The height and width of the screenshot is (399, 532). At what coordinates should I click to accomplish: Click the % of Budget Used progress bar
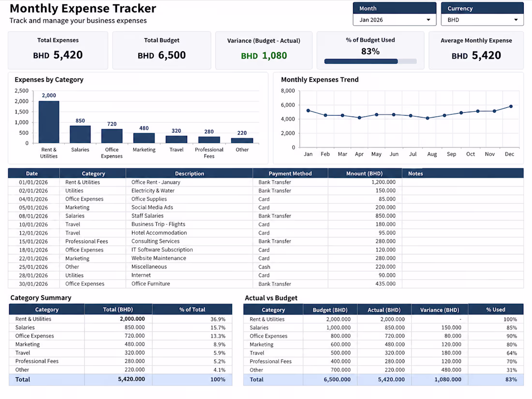point(370,61)
